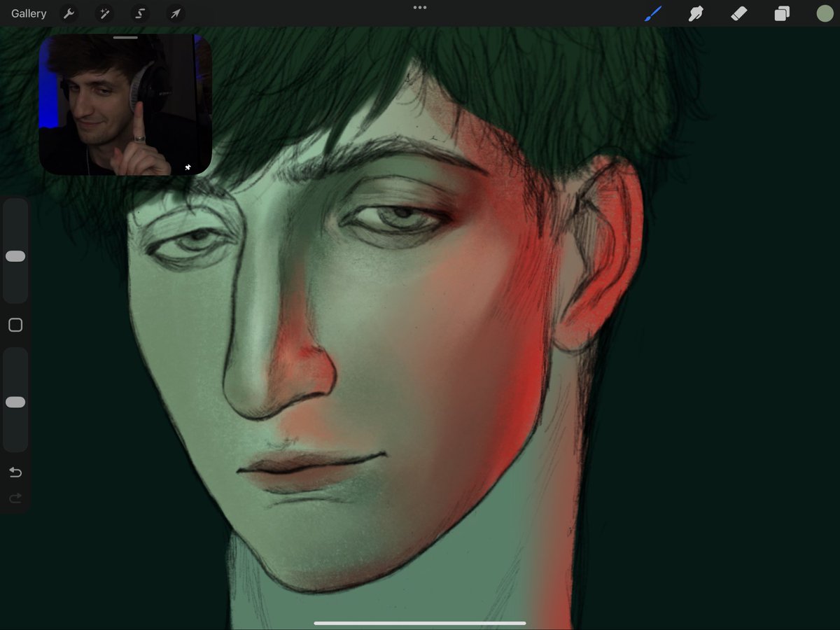Collapse the sidebar modify button
840x630 pixels.
click(15, 324)
